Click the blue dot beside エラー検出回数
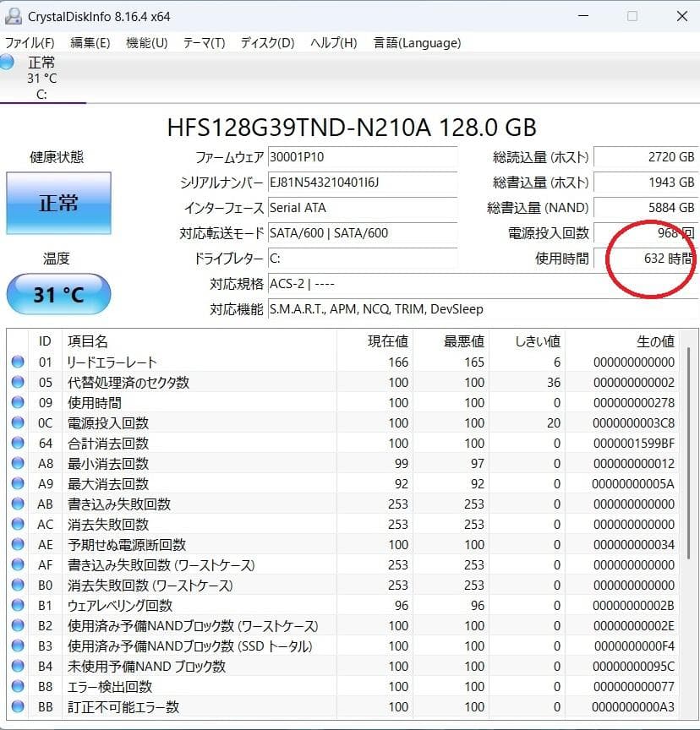The image size is (700, 730). [x=19, y=686]
